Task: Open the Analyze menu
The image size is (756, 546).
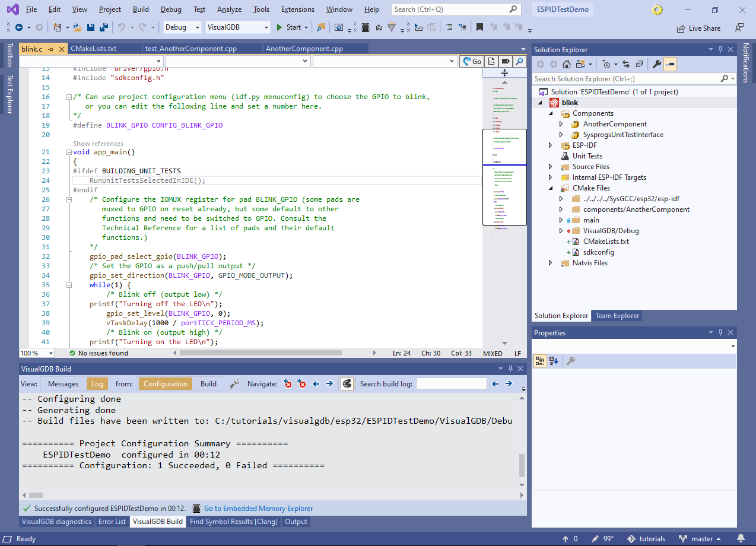Action: (x=229, y=9)
